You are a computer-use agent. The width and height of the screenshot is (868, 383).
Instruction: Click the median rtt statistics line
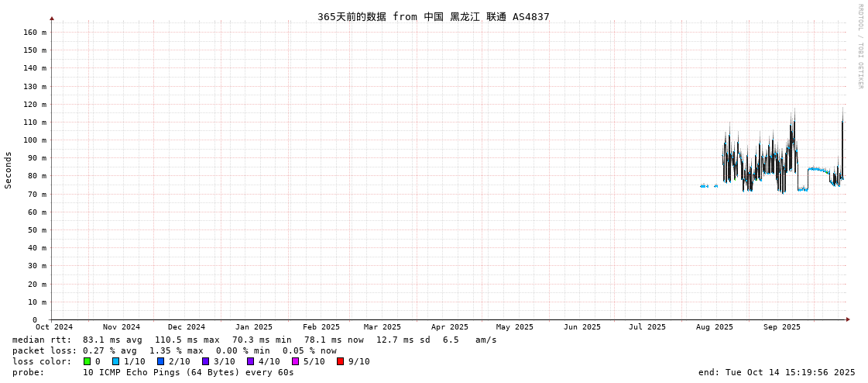point(254,340)
